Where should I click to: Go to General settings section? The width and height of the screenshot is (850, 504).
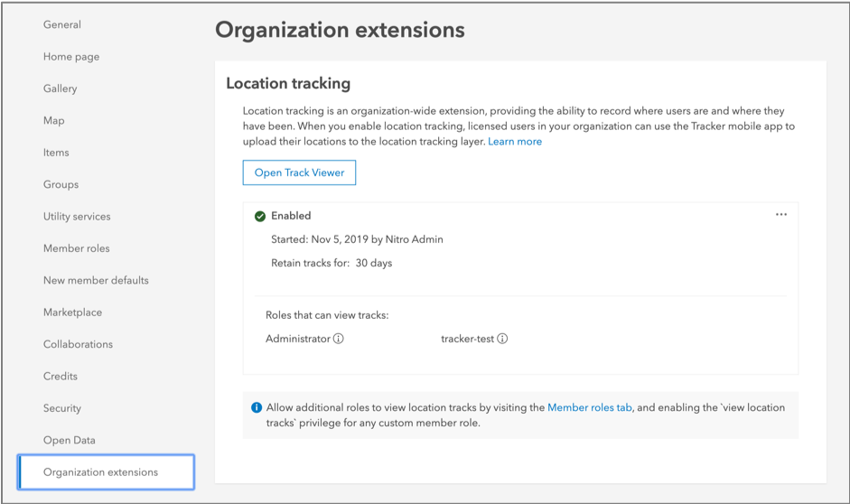pos(62,24)
